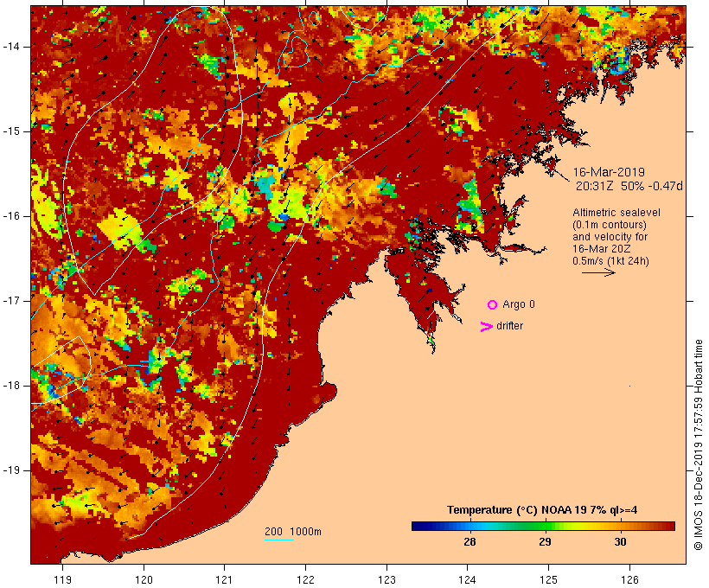Screen dimensions: 709x588
Task: Click longitude axis label 121
Action: pyautogui.click(x=224, y=579)
